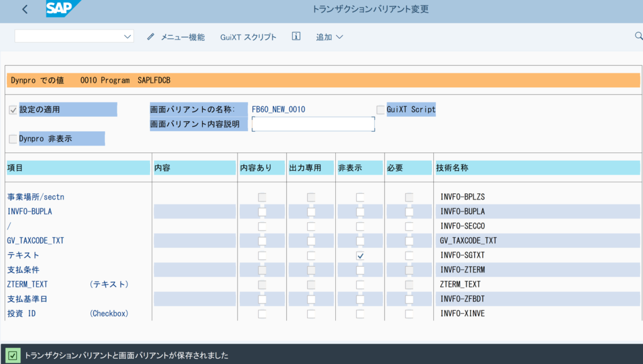Check 非表示 for INVFO-BPLZS row
The image size is (643, 364).
click(360, 197)
